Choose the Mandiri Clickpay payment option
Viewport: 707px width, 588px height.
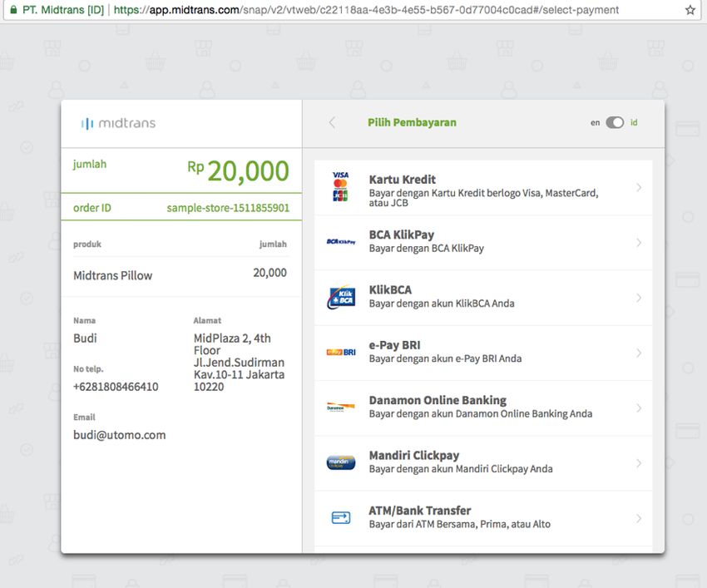483,463
